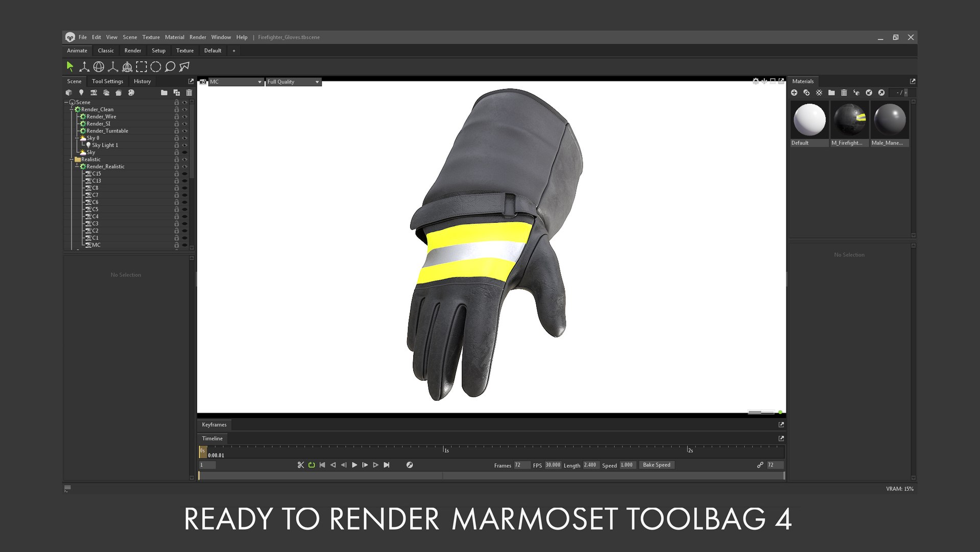980x552 pixels.
Task: Open the Full Quality dropdown
Action: click(294, 82)
